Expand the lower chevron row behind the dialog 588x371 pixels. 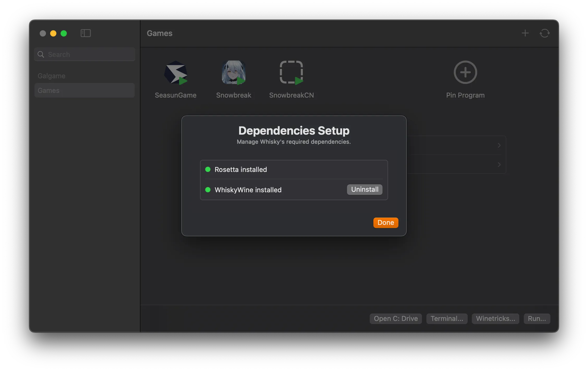[x=499, y=165]
